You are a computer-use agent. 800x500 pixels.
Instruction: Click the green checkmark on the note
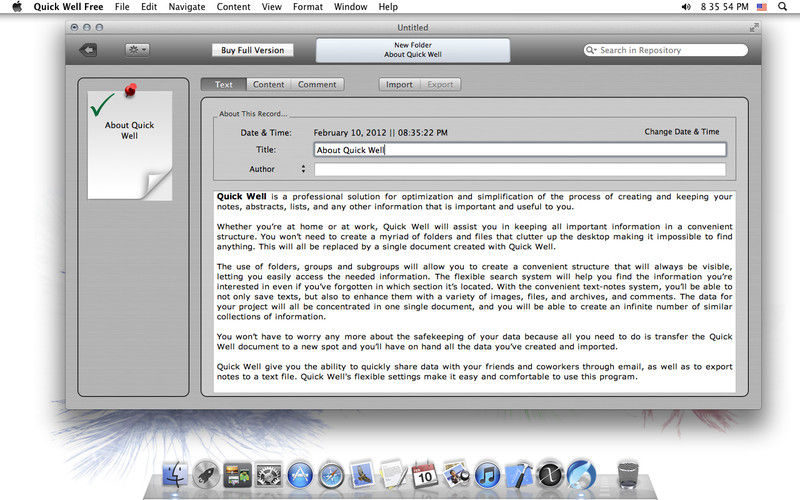102,104
